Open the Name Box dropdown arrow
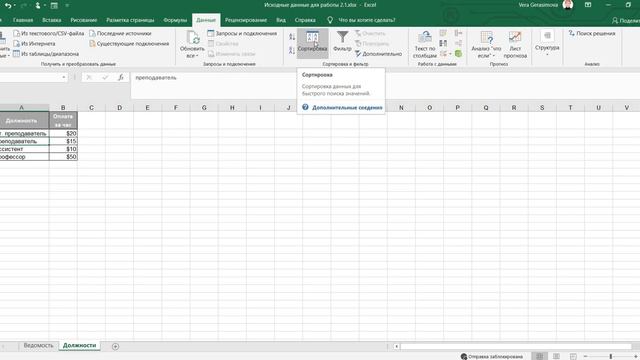This screenshot has width=640, height=360. (64, 77)
